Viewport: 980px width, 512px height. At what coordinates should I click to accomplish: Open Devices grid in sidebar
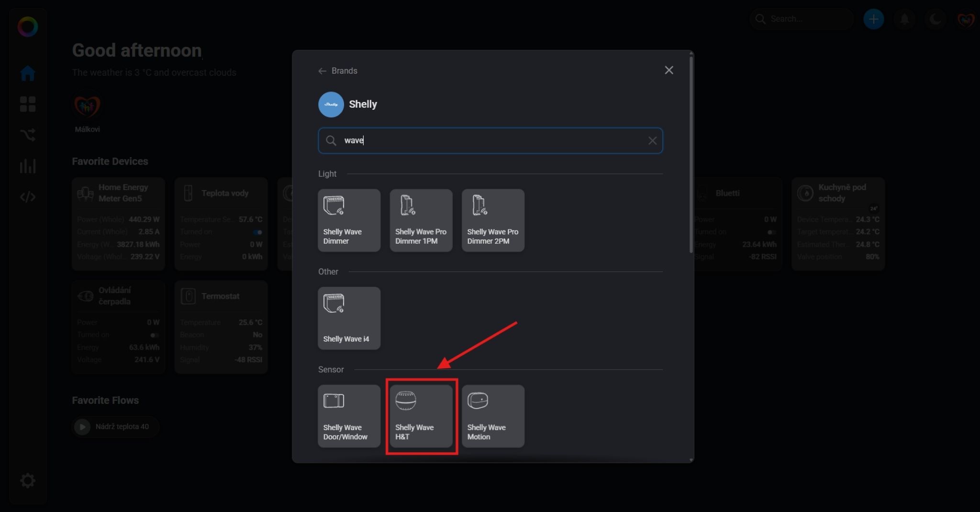click(x=28, y=104)
